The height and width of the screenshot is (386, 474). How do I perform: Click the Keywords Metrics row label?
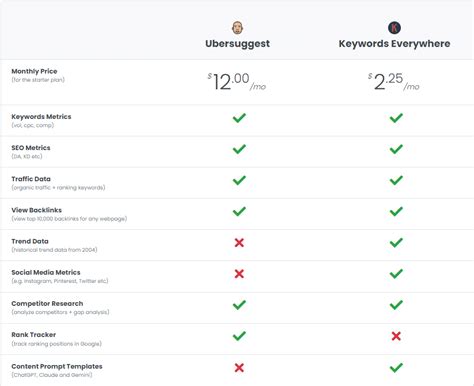(x=41, y=117)
